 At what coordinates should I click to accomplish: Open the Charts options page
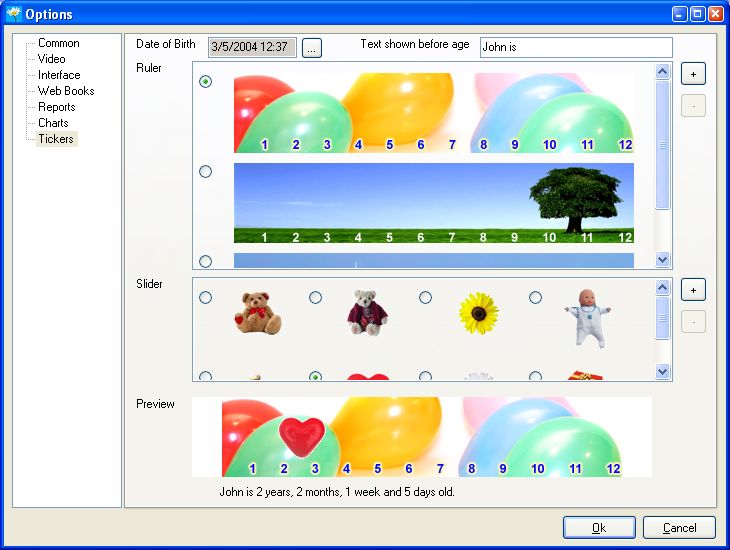tap(53, 122)
